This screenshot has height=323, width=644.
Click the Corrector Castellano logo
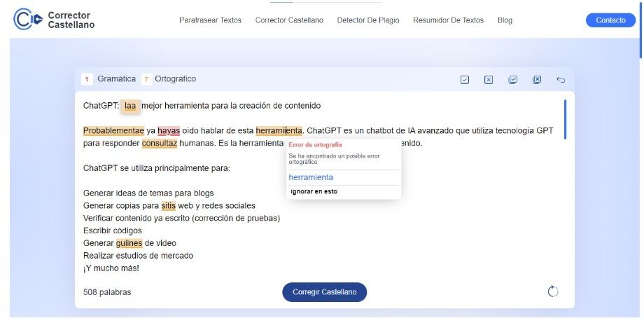(54, 20)
